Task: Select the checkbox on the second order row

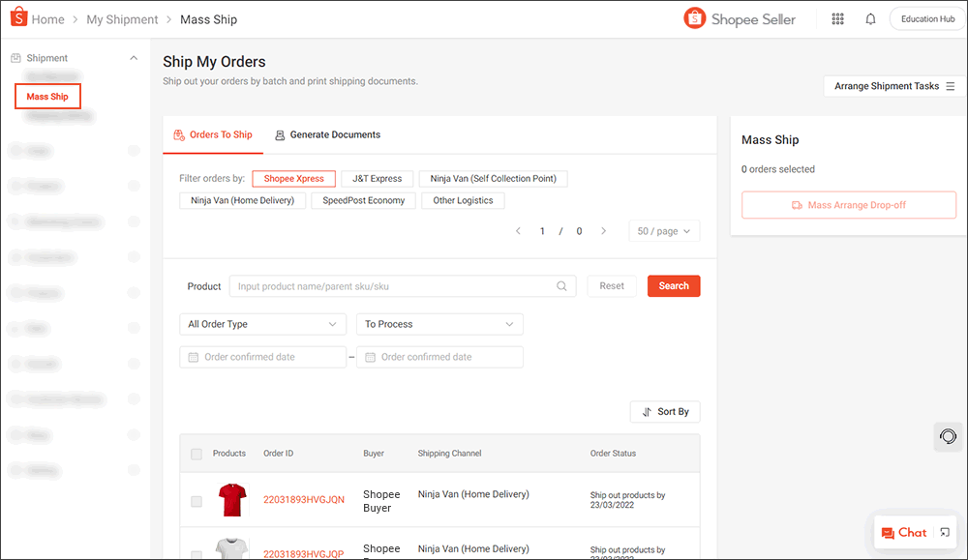Action: [197, 553]
